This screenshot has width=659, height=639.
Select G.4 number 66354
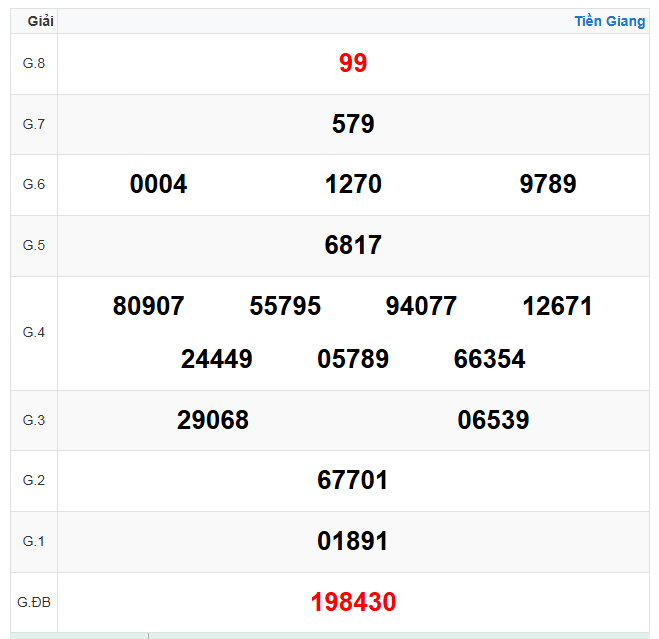[x=489, y=360]
